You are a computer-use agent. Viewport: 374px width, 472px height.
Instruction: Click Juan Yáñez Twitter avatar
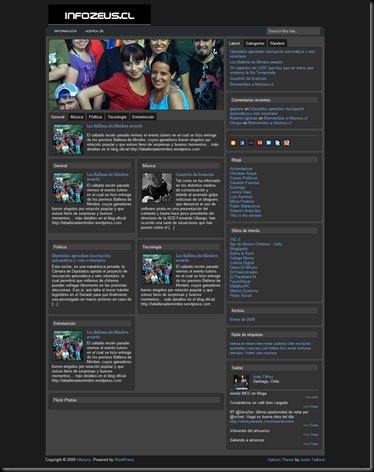pyautogui.click(x=241, y=382)
